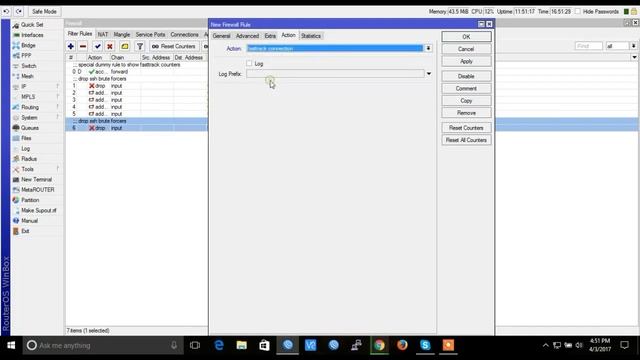
Task: Open Log in sidebar menu
Action: [x=25, y=149]
